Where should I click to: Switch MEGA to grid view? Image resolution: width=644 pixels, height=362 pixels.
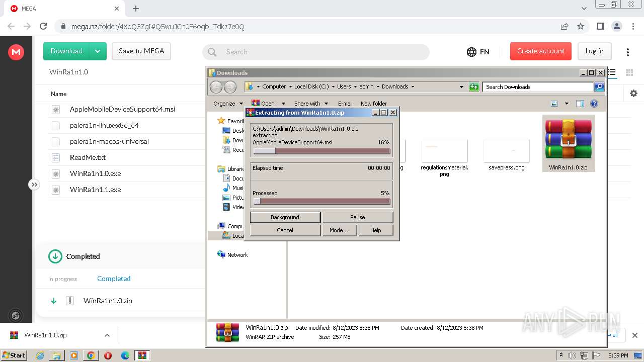pos(629,72)
